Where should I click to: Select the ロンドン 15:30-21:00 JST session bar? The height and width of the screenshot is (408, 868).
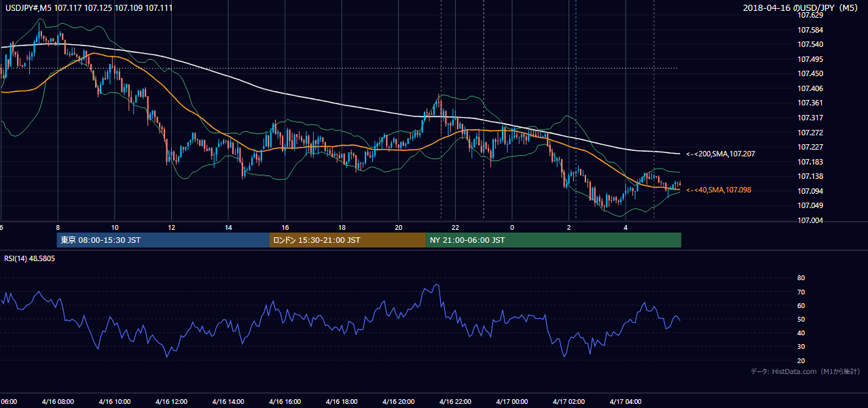pos(348,240)
